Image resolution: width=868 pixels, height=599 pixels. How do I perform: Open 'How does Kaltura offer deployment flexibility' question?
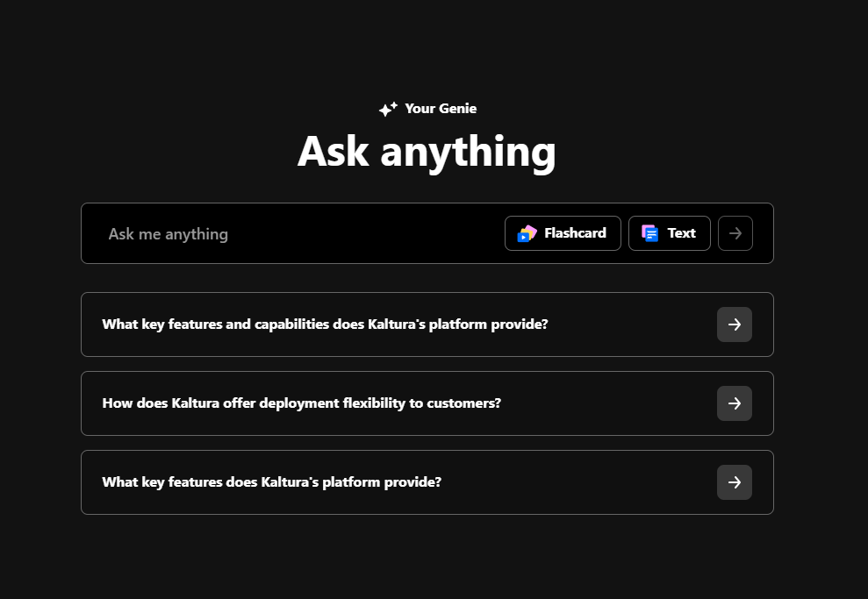(x=301, y=403)
